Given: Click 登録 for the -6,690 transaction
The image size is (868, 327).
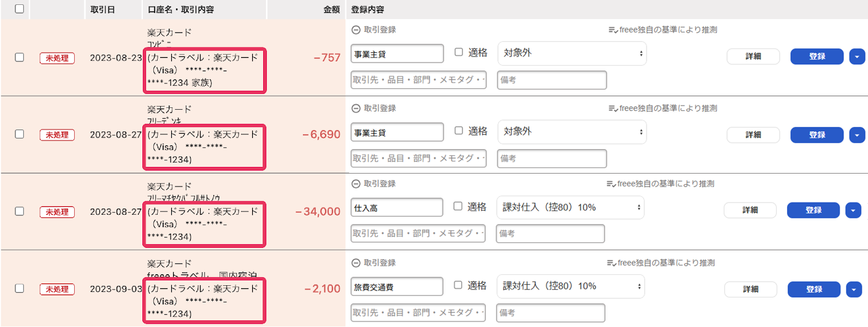Looking at the screenshot, I should 817,135.
